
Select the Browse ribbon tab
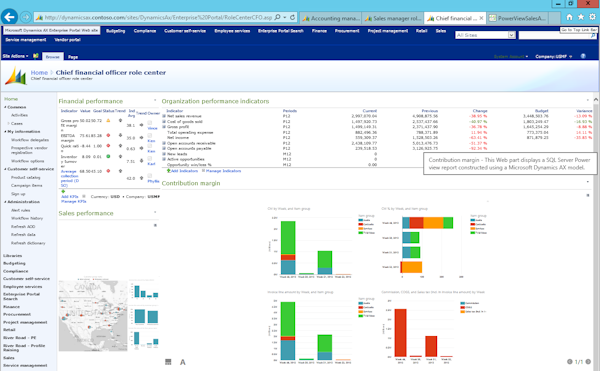point(53,57)
